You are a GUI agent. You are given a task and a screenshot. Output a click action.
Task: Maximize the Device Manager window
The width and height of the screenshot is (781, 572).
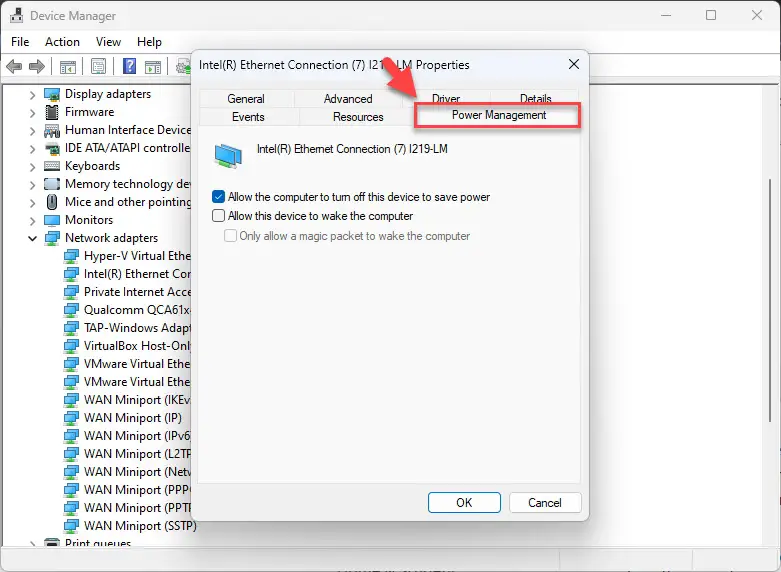[x=711, y=15]
